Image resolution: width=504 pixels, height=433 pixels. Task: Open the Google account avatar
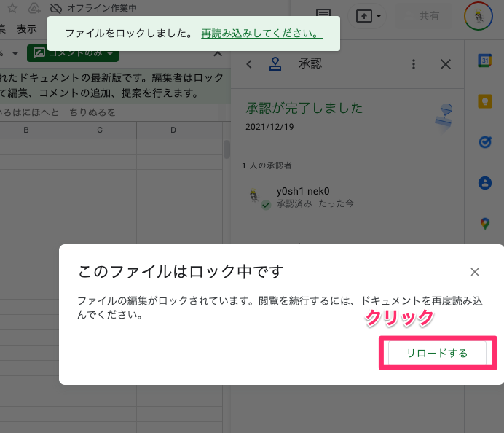[x=478, y=15]
